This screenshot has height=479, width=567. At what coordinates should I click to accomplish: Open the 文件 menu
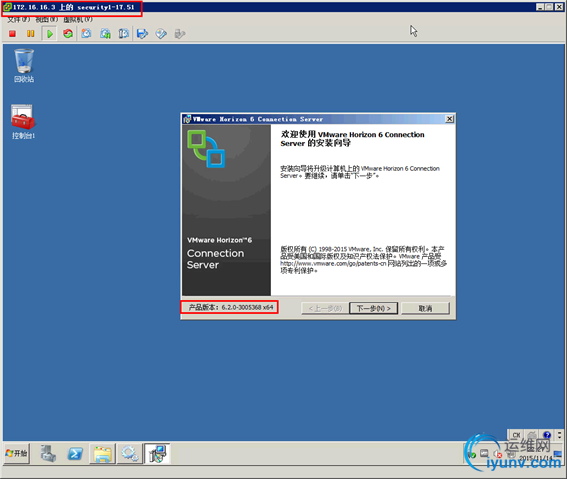point(18,20)
